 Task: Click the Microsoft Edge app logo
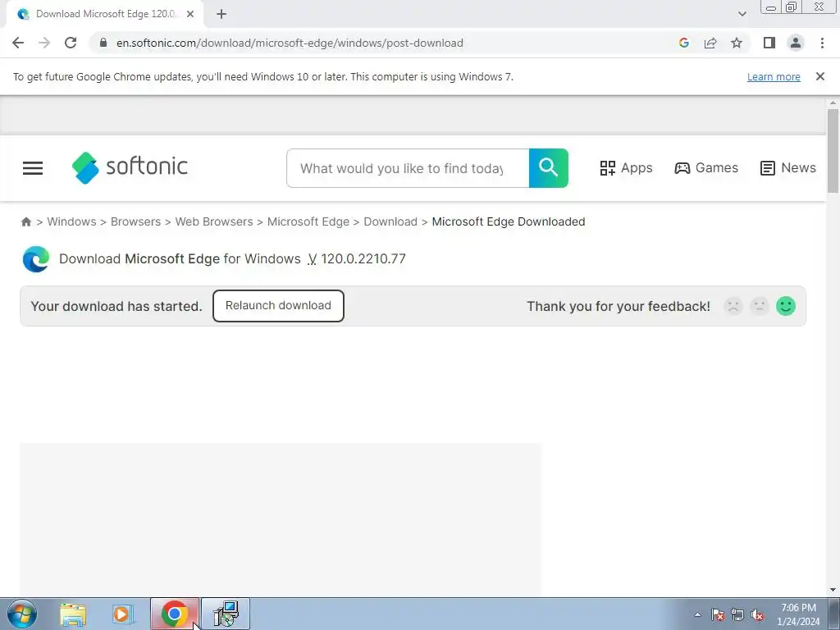(x=36, y=258)
